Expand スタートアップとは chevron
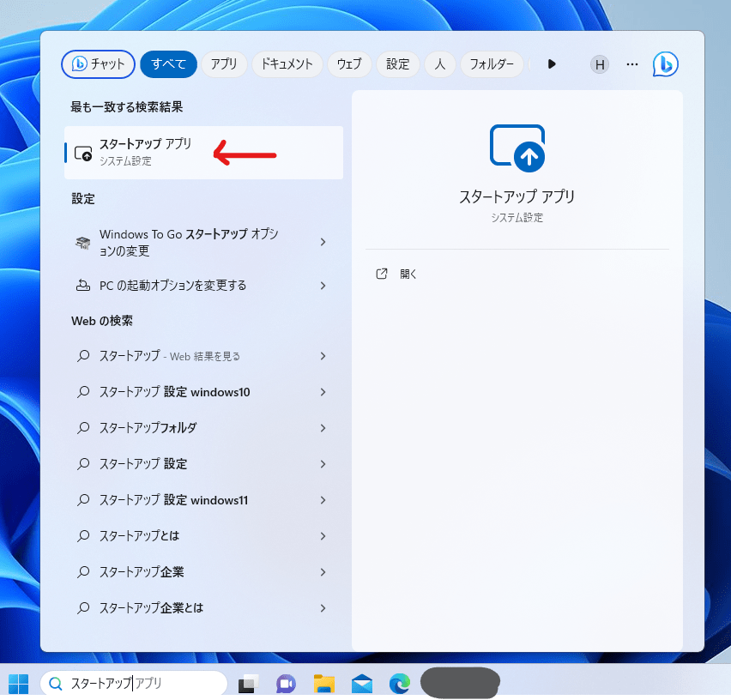Viewport: 731px width, 700px height. click(323, 536)
